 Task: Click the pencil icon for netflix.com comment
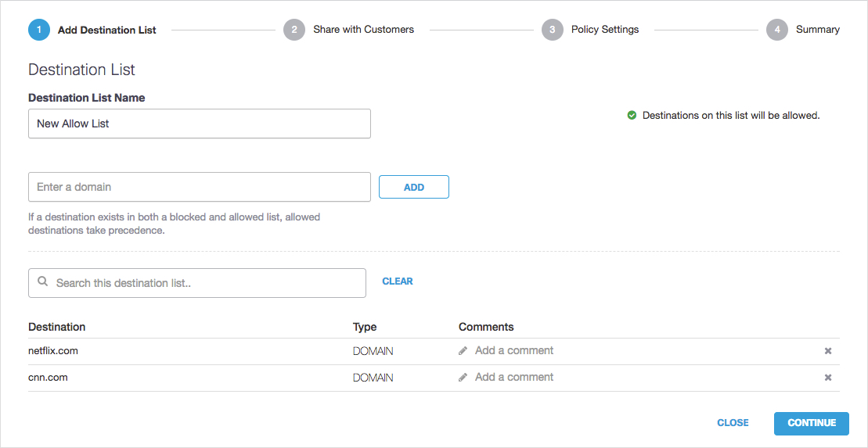tap(463, 351)
